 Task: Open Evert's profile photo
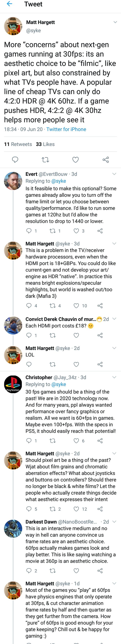[x=13, y=181]
